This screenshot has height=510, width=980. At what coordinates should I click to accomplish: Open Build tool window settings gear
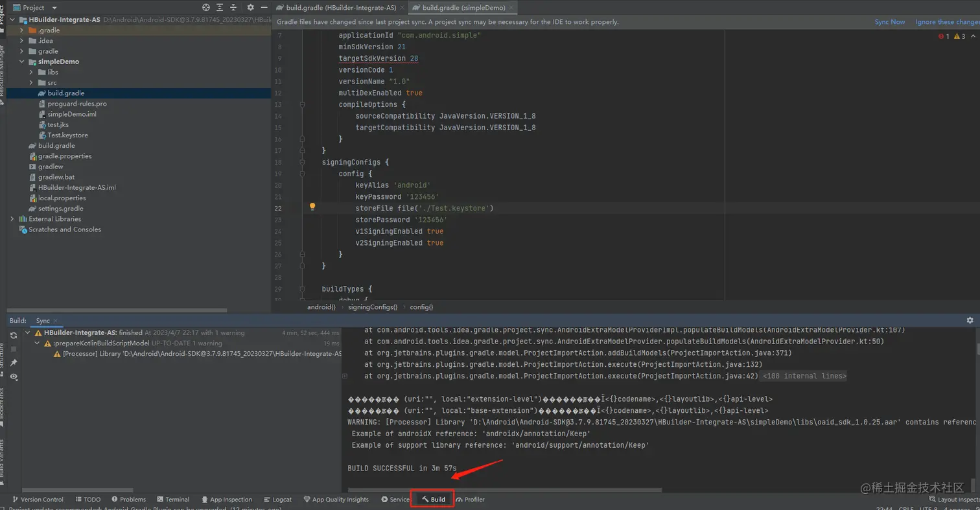coord(970,320)
